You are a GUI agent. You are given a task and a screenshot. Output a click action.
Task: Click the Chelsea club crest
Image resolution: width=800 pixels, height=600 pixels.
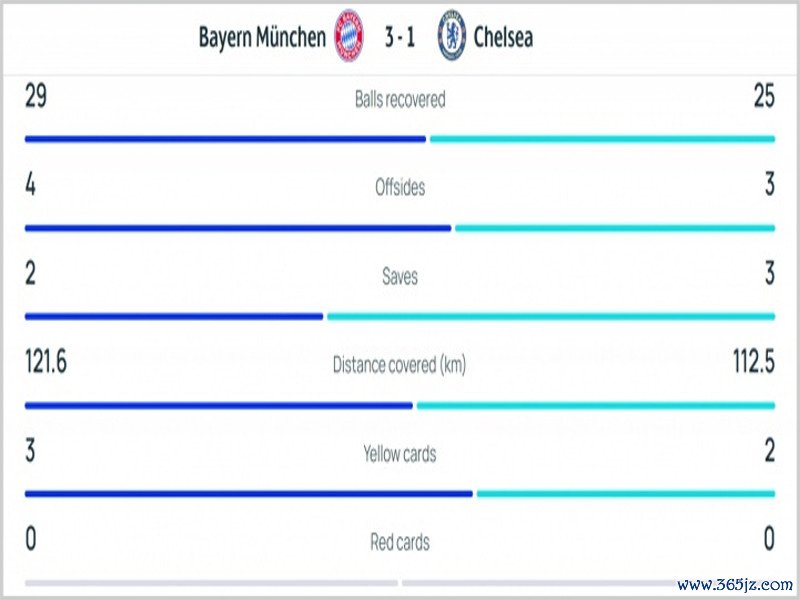(x=452, y=36)
